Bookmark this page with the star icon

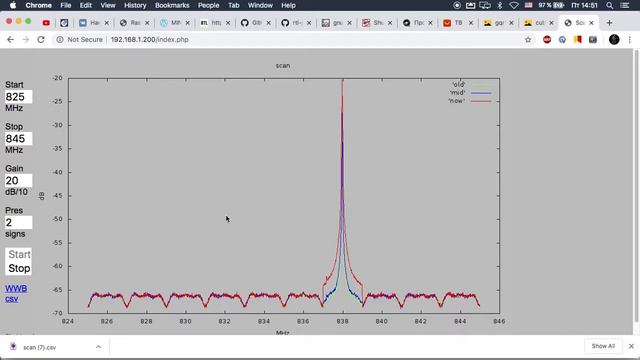[528, 40]
